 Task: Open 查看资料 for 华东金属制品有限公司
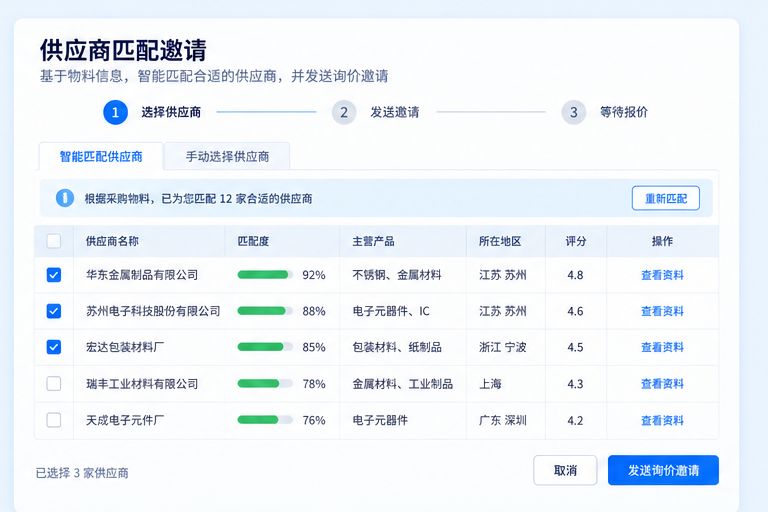tap(662, 275)
